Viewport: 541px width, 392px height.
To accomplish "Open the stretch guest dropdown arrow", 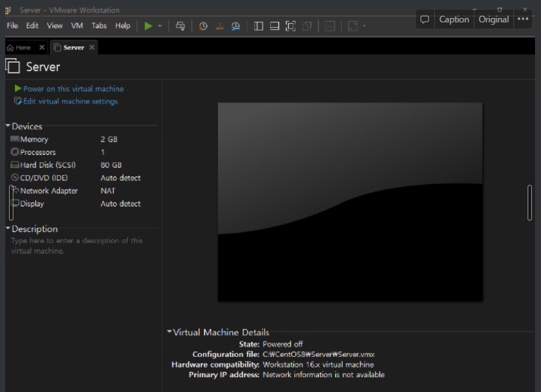I will click(x=364, y=26).
